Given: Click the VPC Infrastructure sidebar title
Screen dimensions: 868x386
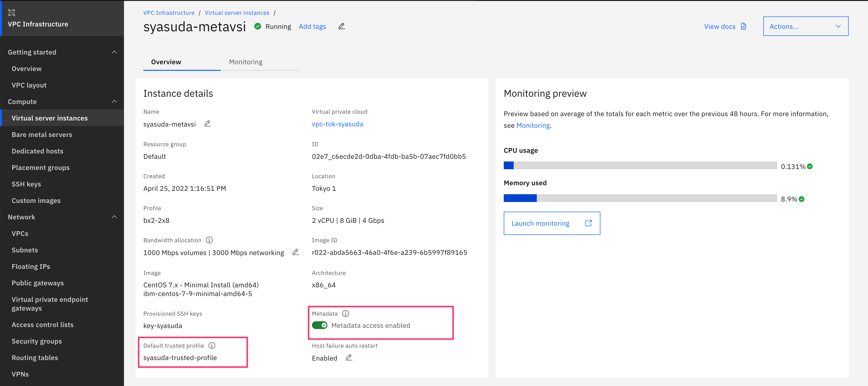Looking at the screenshot, I should click(38, 24).
